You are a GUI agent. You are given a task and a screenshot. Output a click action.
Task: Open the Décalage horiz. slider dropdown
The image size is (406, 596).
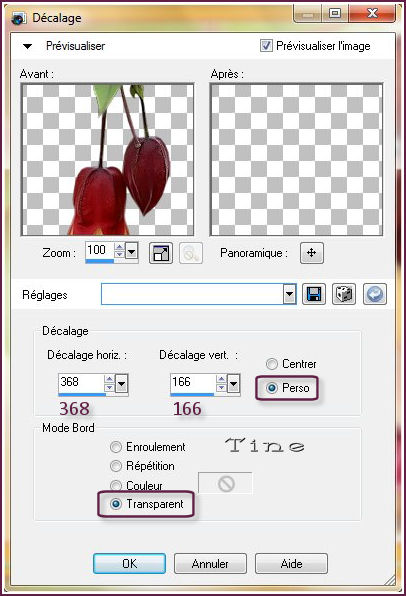click(x=122, y=384)
